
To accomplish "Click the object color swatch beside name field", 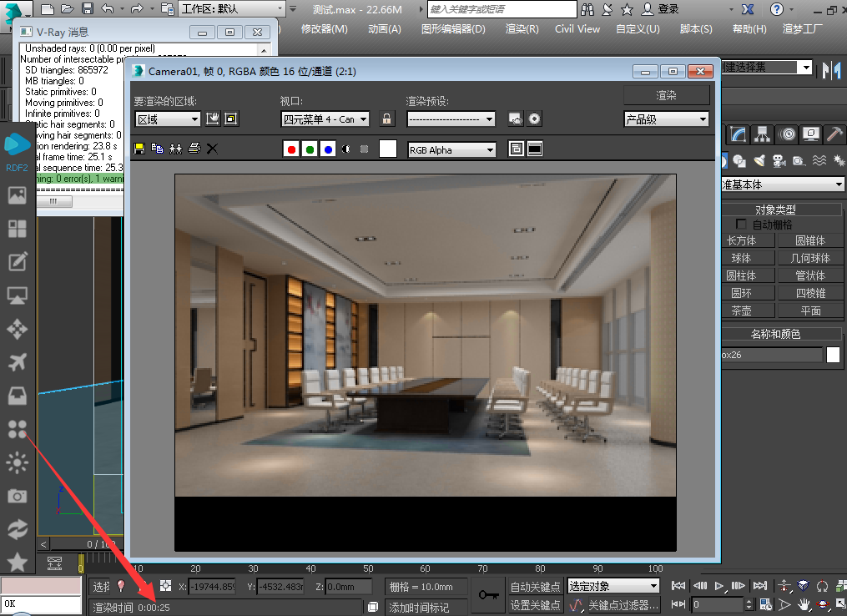I will pyautogui.click(x=833, y=355).
